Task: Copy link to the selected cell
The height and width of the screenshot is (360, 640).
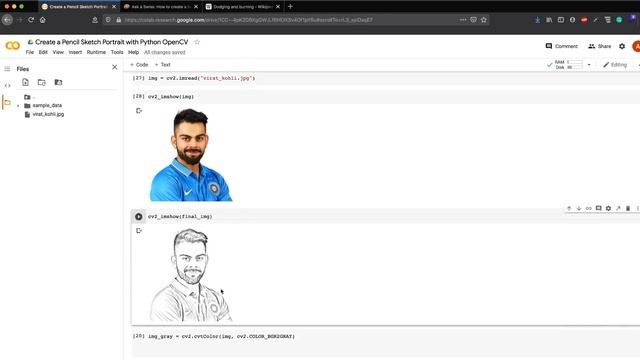Action: [x=589, y=208]
